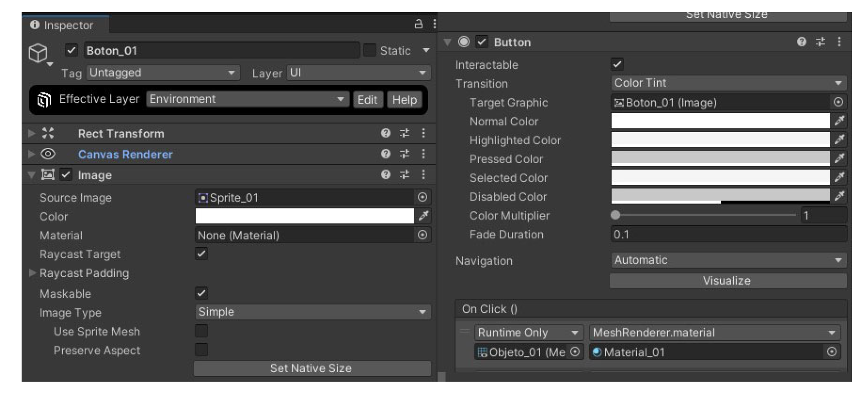Click the Effective Layer Edit button

tap(367, 100)
